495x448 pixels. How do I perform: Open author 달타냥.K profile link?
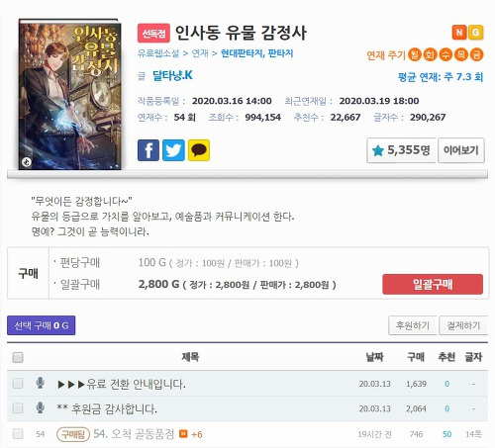172,76
